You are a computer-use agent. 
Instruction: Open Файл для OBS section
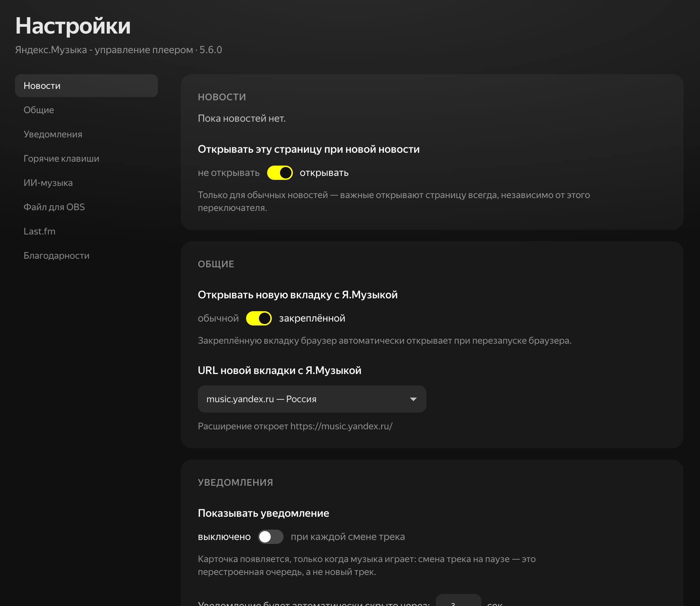(x=86, y=207)
